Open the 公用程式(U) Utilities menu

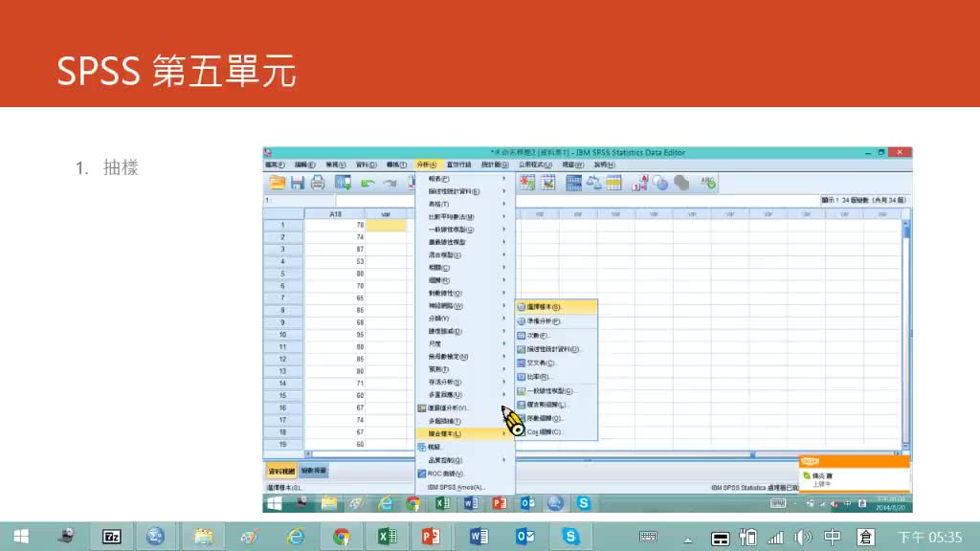coord(535,165)
